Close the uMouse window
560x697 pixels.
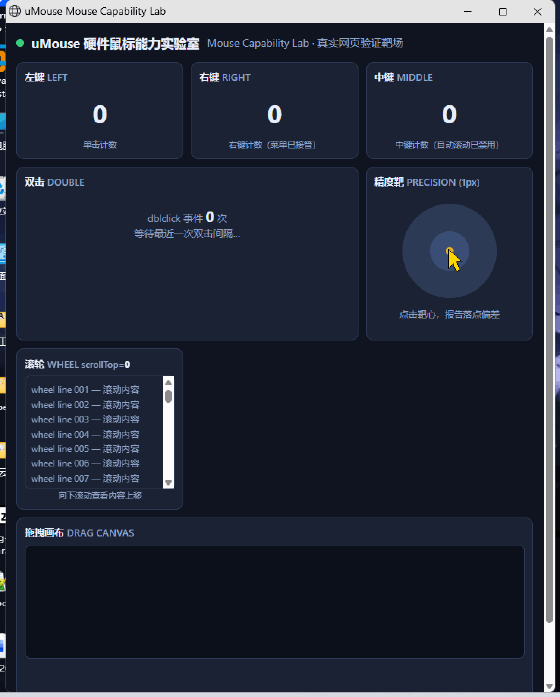tap(537, 12)
